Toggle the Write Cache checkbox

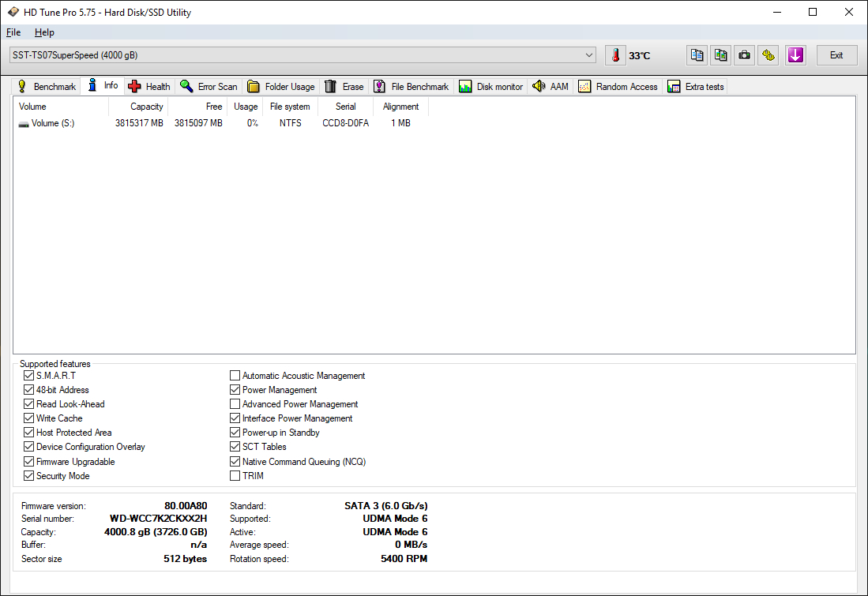28,418
